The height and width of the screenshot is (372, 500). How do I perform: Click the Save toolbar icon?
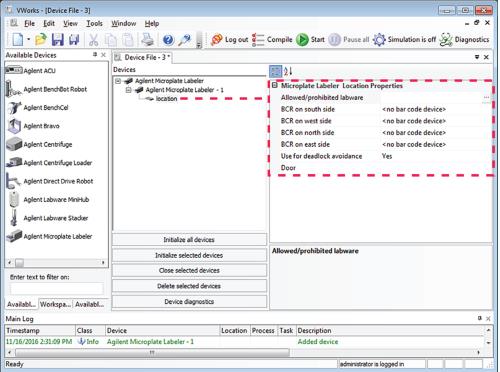pos(58,40)
